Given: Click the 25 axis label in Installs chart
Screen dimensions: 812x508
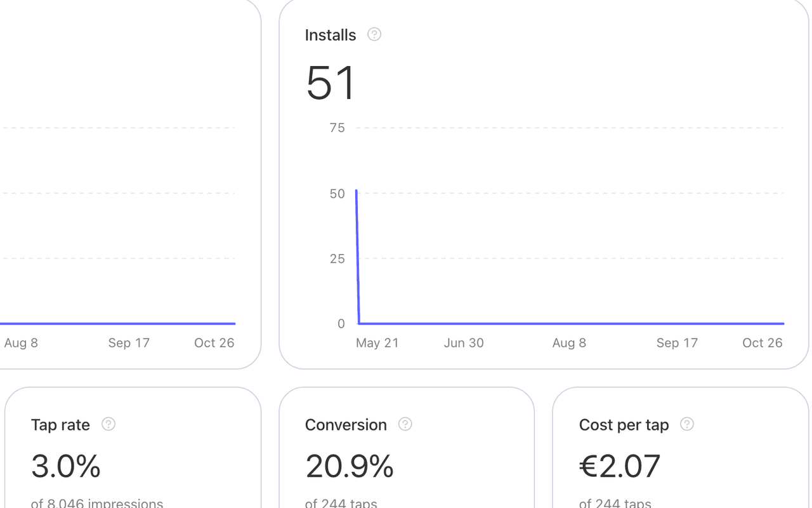Looking at the screenshot, I should pyautogui.click(x=337, y=258).
